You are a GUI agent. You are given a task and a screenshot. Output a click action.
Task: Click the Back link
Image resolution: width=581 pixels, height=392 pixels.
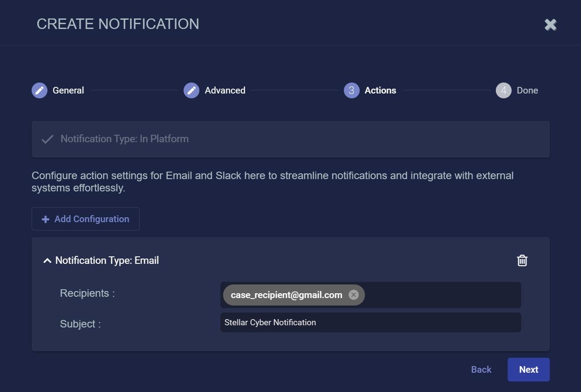click(x=481, y=370)
